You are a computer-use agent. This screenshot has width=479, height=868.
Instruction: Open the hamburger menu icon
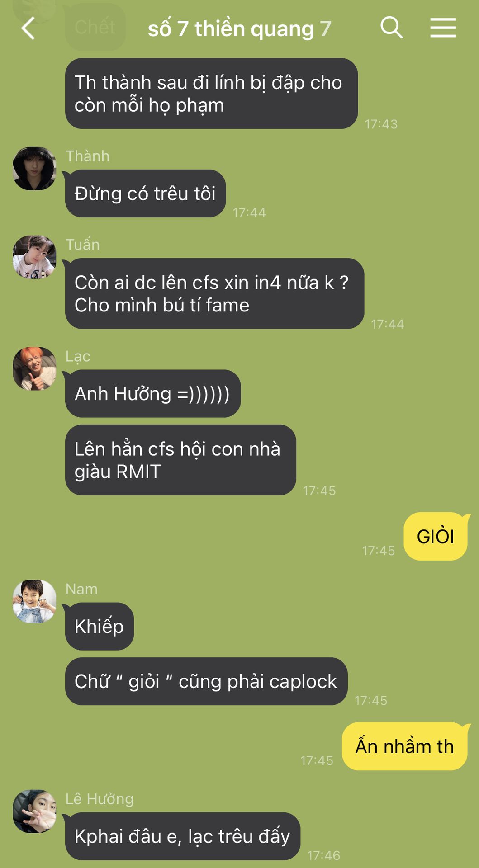pos(443,28)
